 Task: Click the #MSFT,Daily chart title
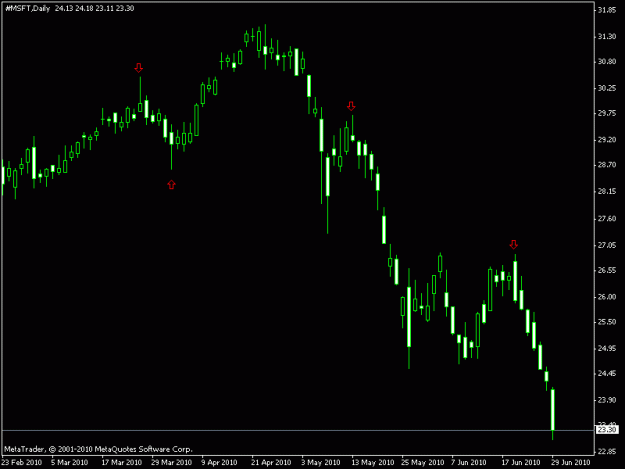[x=28, y=8]
